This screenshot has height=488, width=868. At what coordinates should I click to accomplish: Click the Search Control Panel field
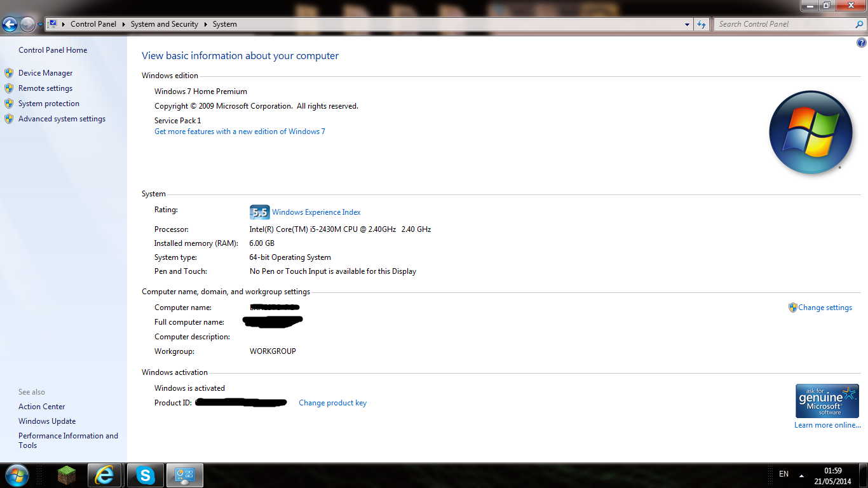(785, 24)
